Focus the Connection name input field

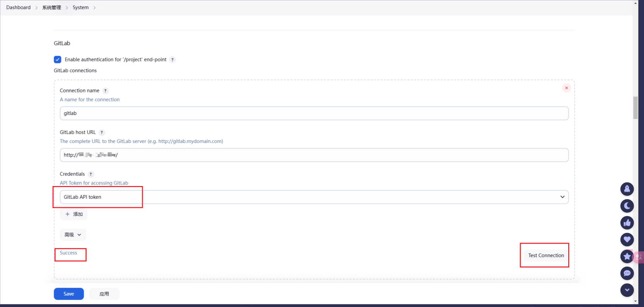(x=314, y=113)
